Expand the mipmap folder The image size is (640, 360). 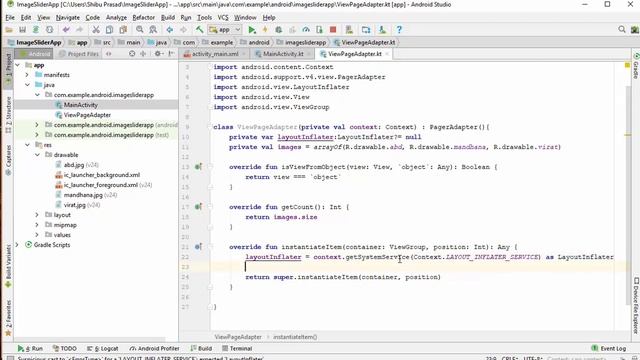[37, 225]
